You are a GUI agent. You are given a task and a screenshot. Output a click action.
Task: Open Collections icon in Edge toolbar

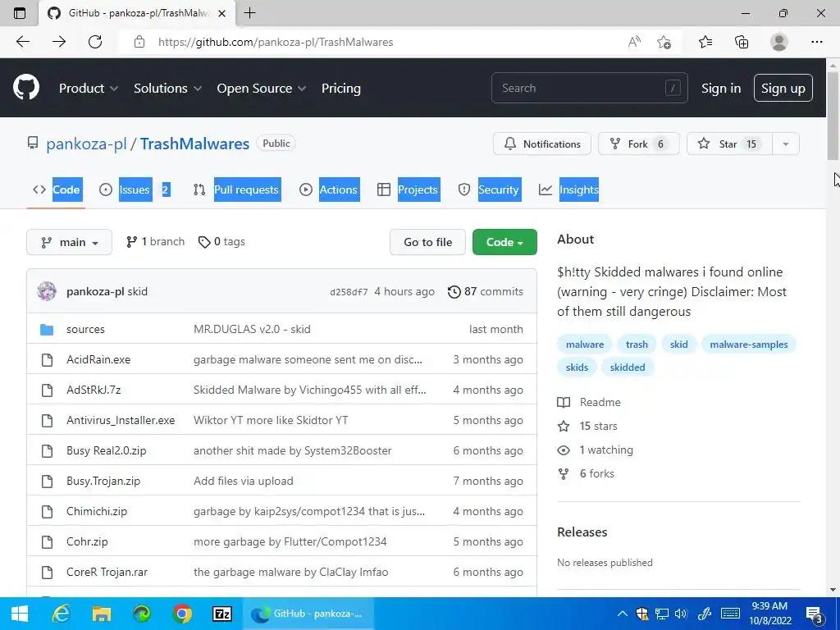[x=742, y=42]
